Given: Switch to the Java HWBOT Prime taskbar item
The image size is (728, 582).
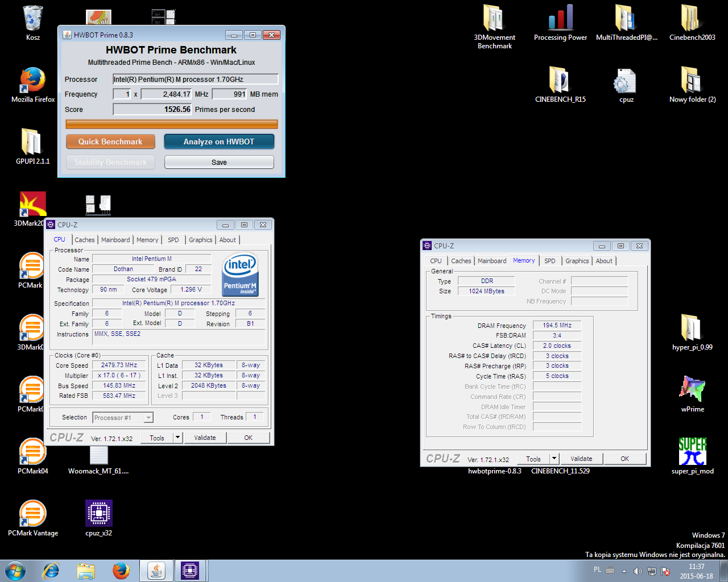Looking at the screenshot, I should point(156,571).
